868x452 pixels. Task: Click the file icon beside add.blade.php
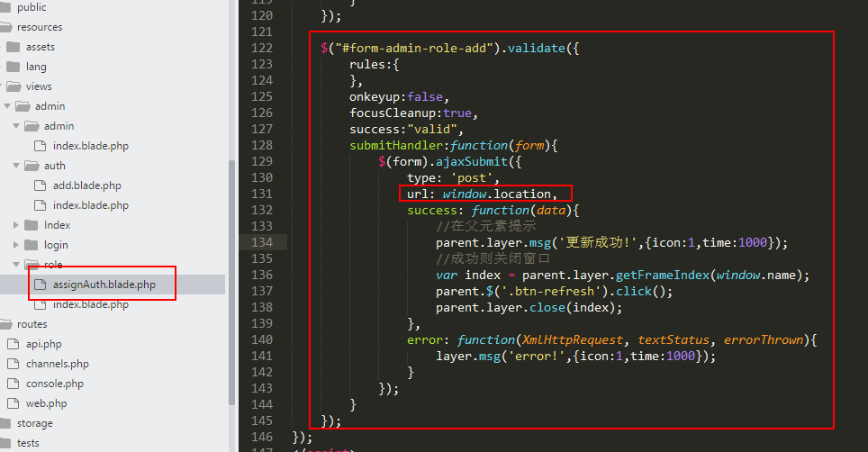pyautogui.click(x=40, y=185)
